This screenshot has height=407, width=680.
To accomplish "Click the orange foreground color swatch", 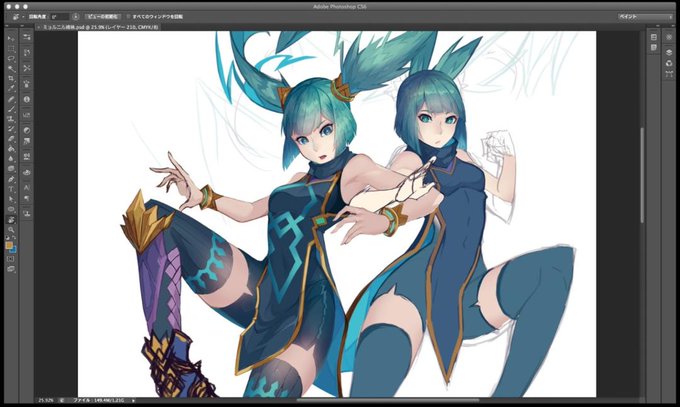I will pyautogui.click(x=9, y=245).
